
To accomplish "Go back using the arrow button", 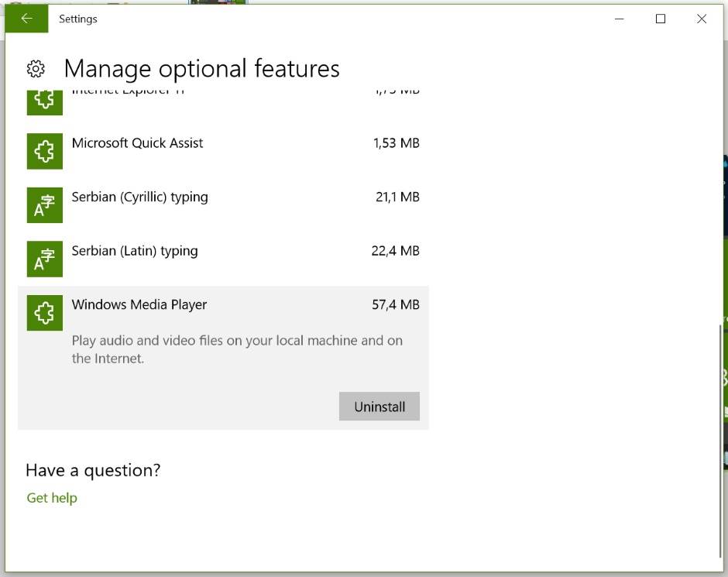I will (x=26, y=19).
